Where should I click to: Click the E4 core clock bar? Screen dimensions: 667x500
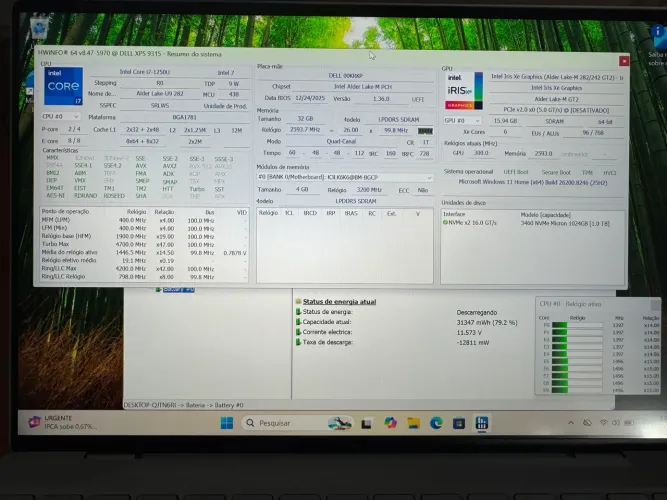coord(577,354)
